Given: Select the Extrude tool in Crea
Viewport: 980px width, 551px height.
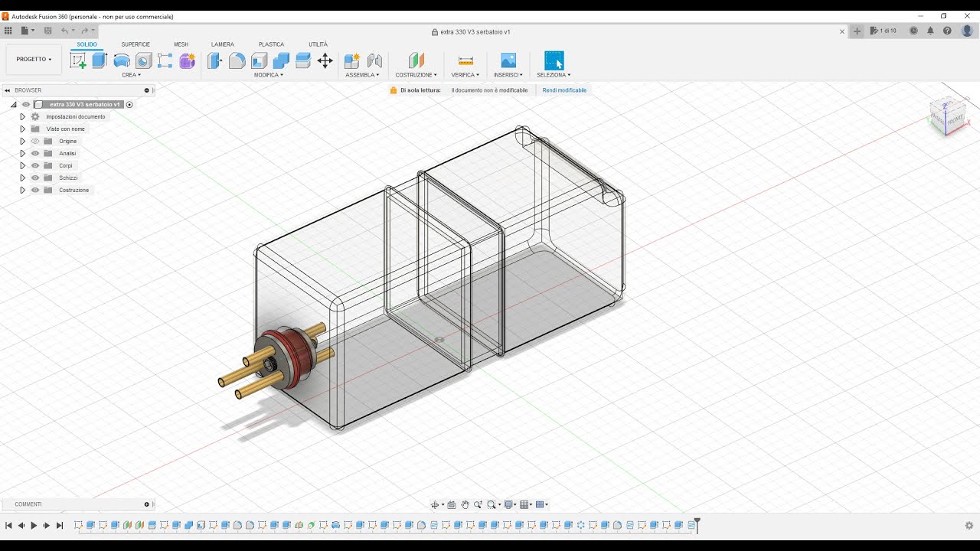Looking at the screenshot, I should [x=100, y=60].
